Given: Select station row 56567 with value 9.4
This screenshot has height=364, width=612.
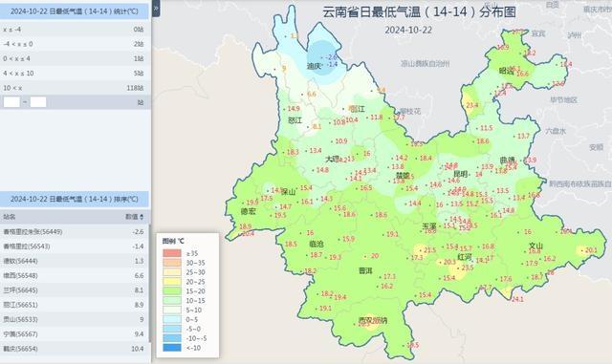Looking at the screenshot, I should 75,334.
